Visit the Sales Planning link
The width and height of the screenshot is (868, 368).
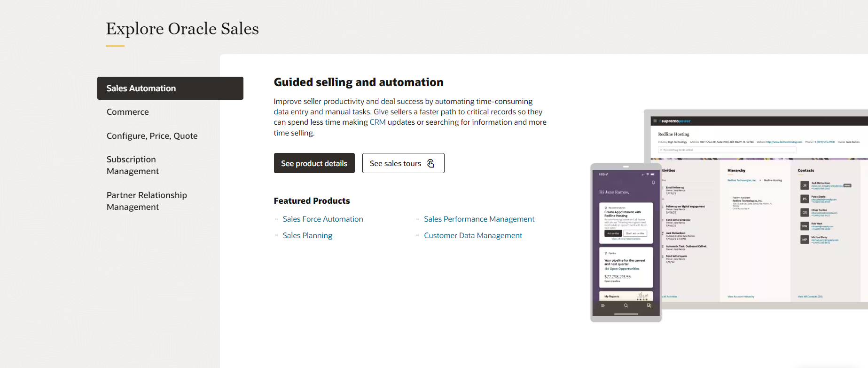pyautogui.click(x=307, y=236)
